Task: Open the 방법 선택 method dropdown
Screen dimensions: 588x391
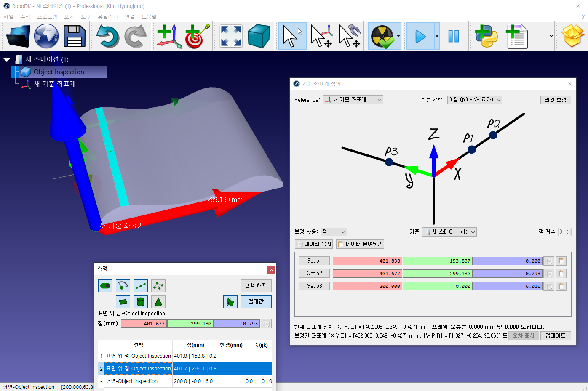Action: click(x=475, y=100)
